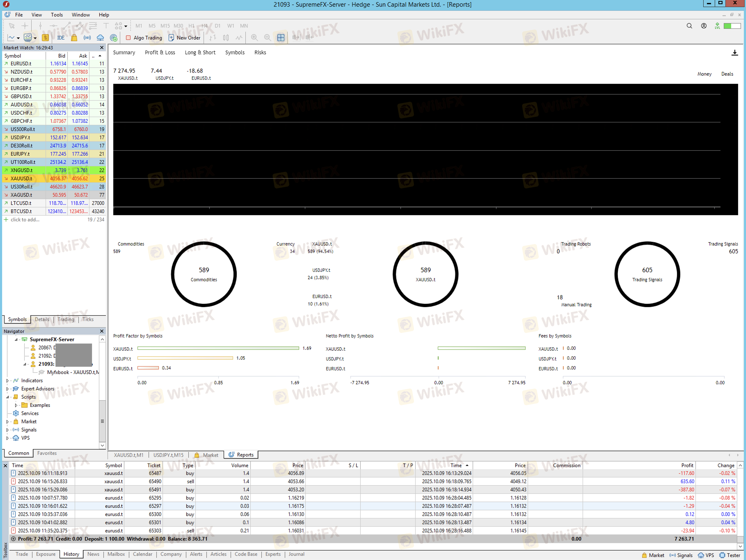The height and width of the screenshot is (560, 746).
Task: Click the XAUUSD.t profit factor bar
Action: tap(218, 348)
